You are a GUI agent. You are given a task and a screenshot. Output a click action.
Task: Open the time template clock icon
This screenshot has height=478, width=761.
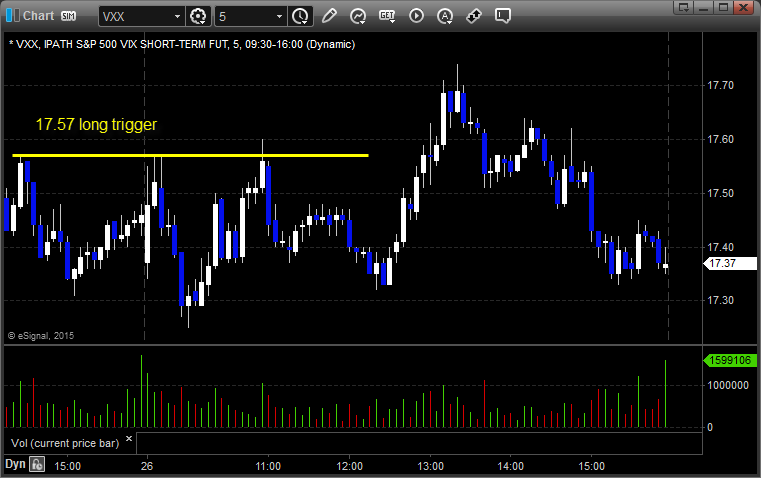click(x=300, y=16)
